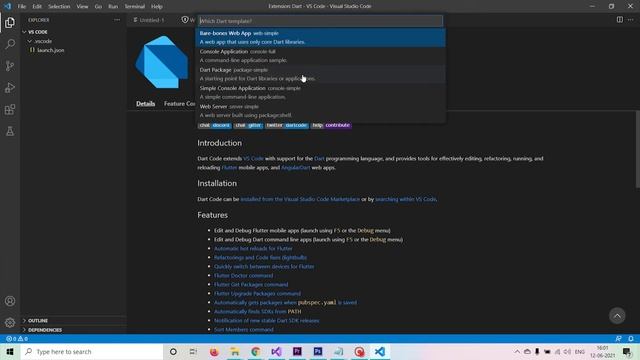
Task: Open the Manage gear menu
Action: 10,322
